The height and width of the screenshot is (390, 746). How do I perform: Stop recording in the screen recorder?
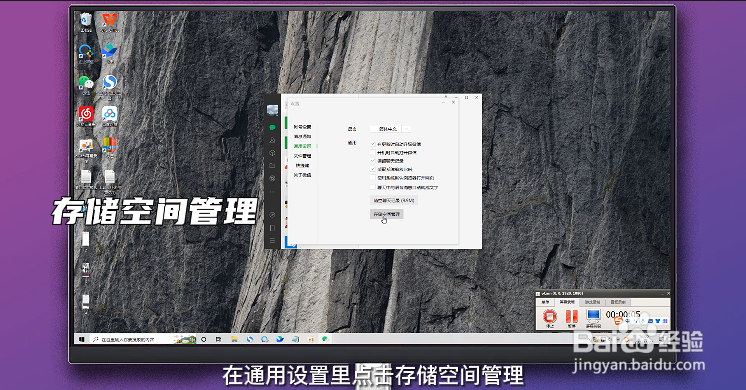550,317
